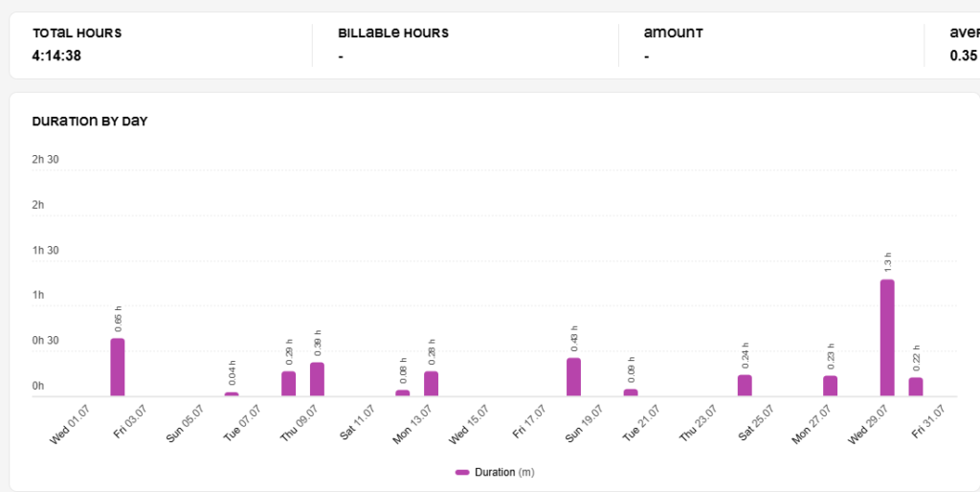Image resolution: width=980 pixels, height=492 pixels.
Task: Select the 0.39 h bar
Action: point(317,379)
